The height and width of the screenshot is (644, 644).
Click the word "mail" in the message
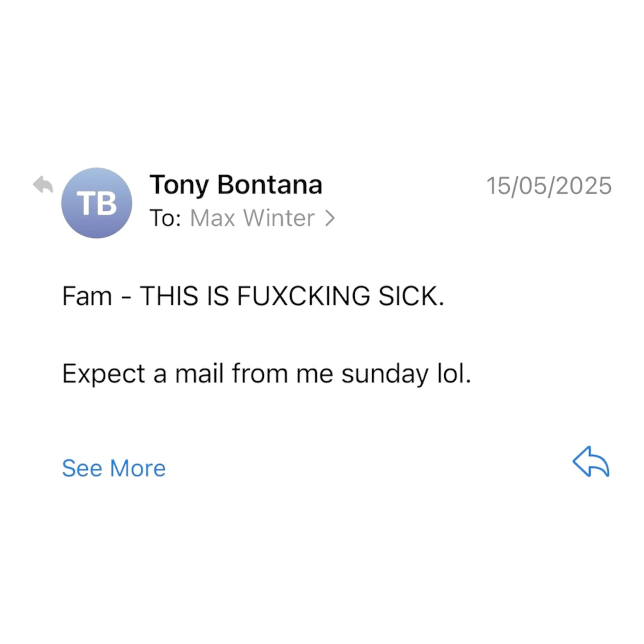[x=199, y=374]
